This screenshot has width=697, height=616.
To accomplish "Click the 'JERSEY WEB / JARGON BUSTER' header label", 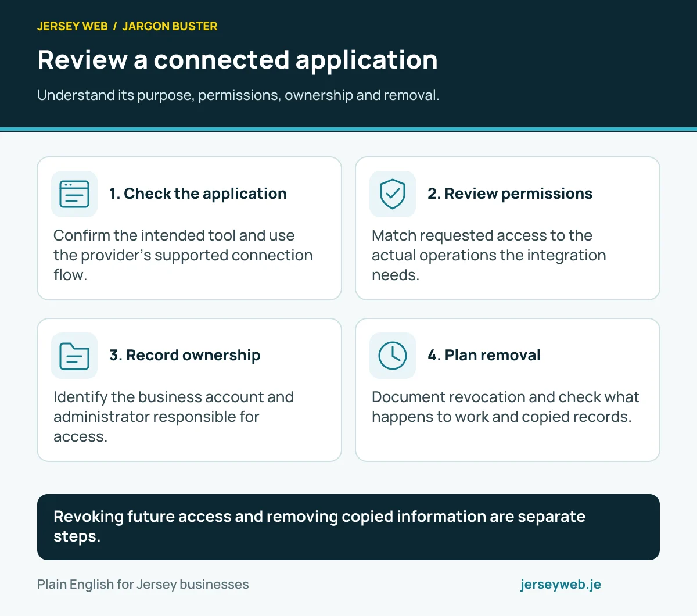I will 127,26.
